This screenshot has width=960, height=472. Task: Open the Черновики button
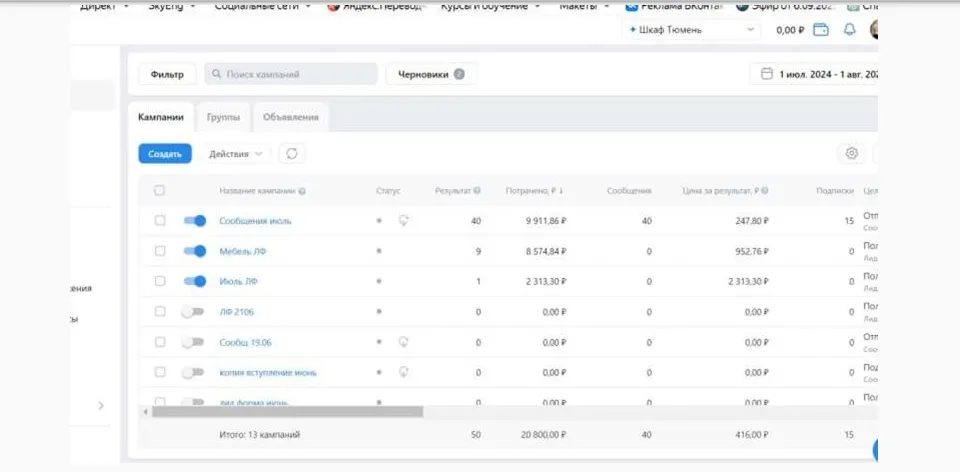point(431,74)
